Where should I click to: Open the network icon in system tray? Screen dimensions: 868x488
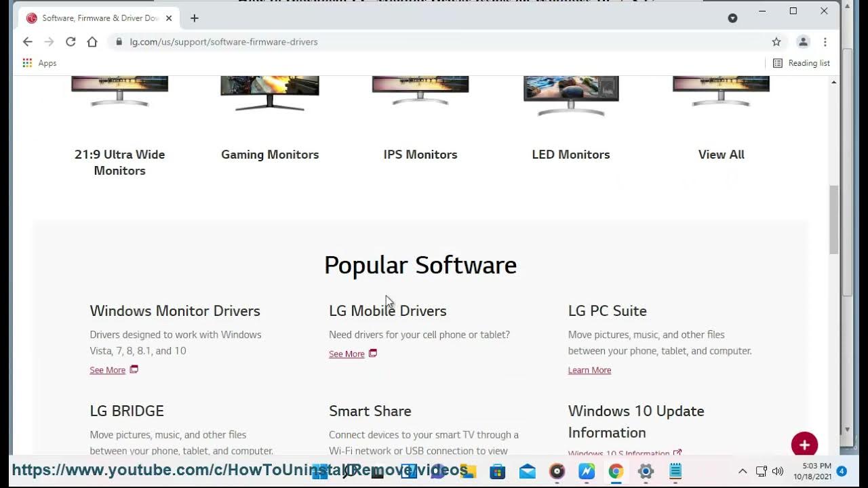tap(761, 471)
